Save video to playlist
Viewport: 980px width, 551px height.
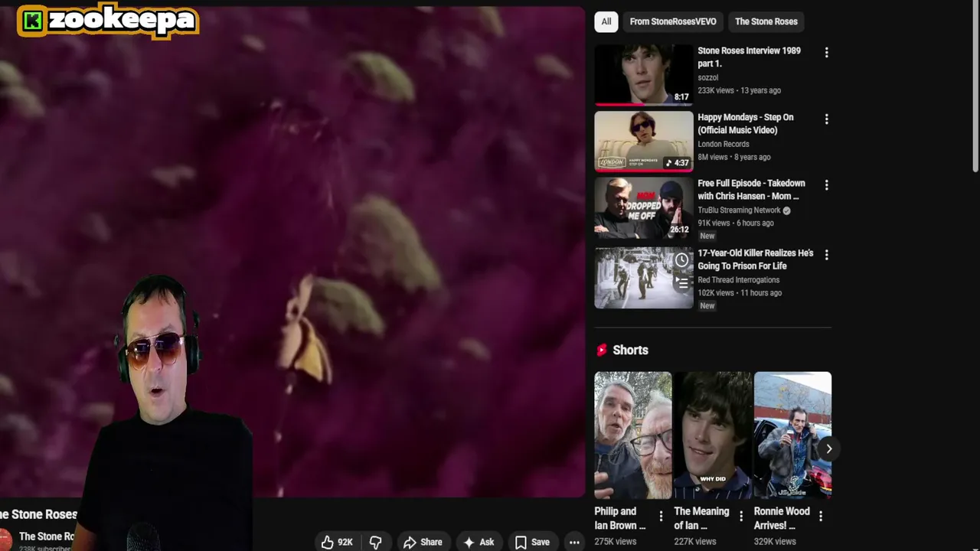(532, 542)
